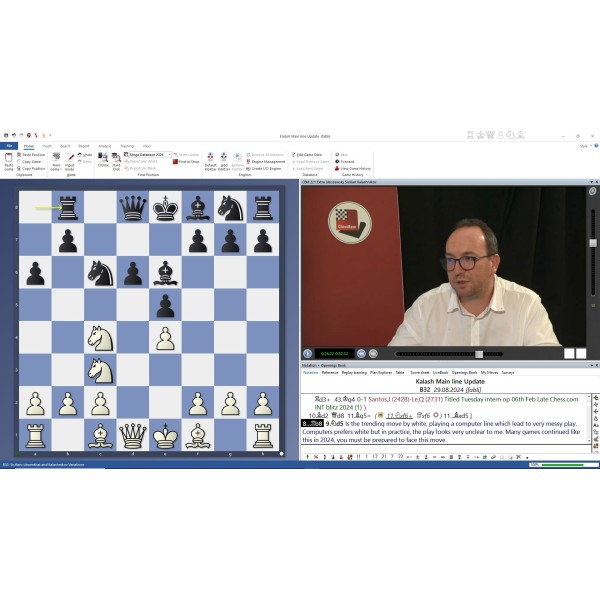Viewport: 600px width, 600px height.
Task: Click the Paste Position icon
Action: tap(19, 155)
